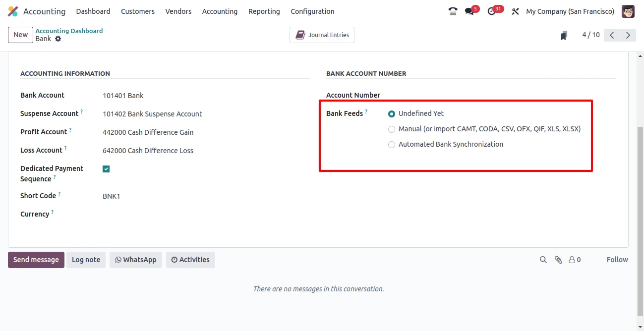Open the Dashboard menu
The width and height of the screenshot is (644, 331).
(x=93, y=11)
